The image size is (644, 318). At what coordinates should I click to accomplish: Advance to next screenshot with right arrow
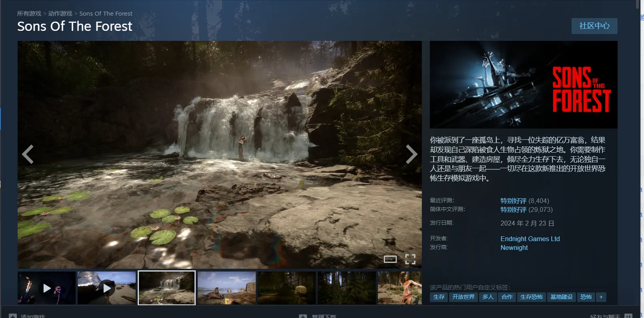(x=411, y=155)
